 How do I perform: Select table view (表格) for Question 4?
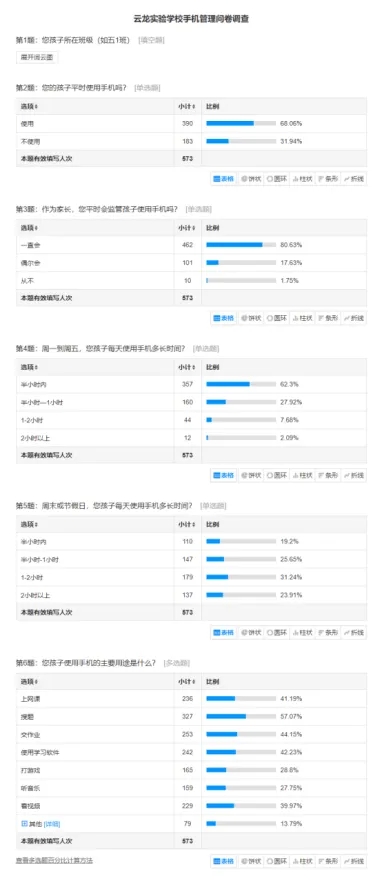click(x=224, y=475)
